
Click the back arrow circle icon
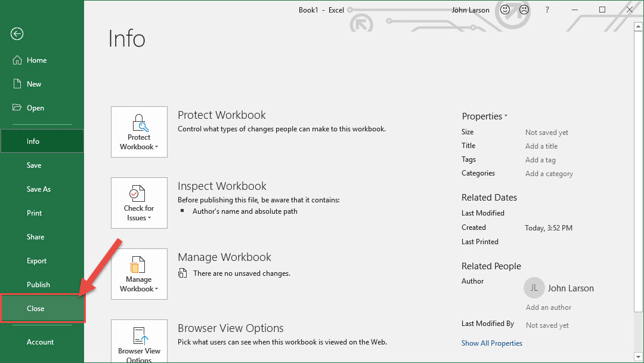click(17, 34)
